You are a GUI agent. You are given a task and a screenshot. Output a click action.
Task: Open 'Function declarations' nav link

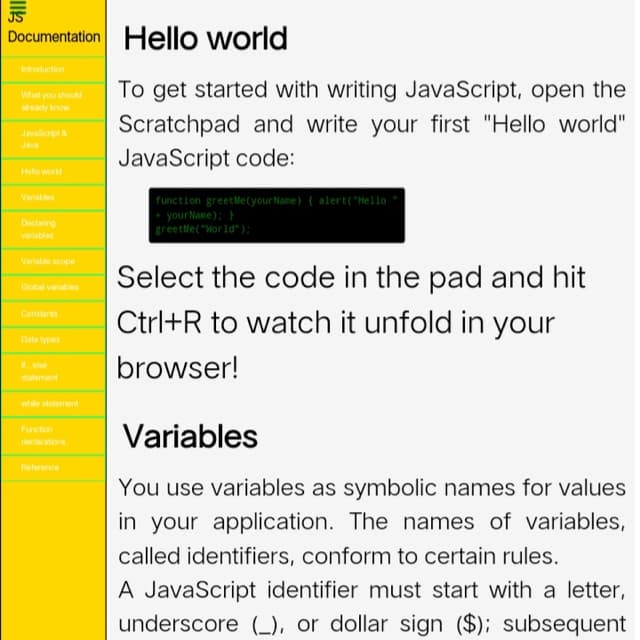pos(53,436)
